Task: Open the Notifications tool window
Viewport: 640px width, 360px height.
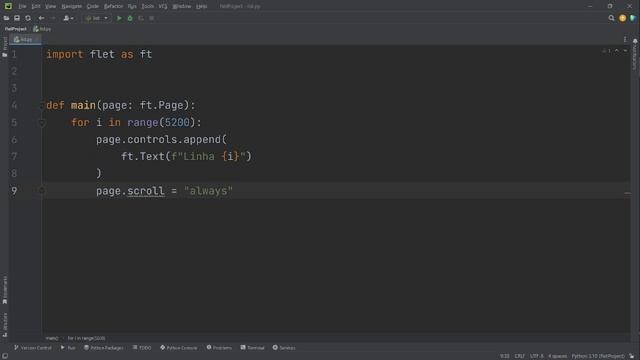Action: [x=635, y=54]
